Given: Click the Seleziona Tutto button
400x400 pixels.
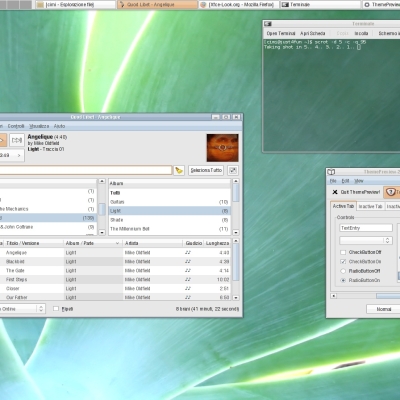Looking at the screenshot, I should (x=206, y=170).
